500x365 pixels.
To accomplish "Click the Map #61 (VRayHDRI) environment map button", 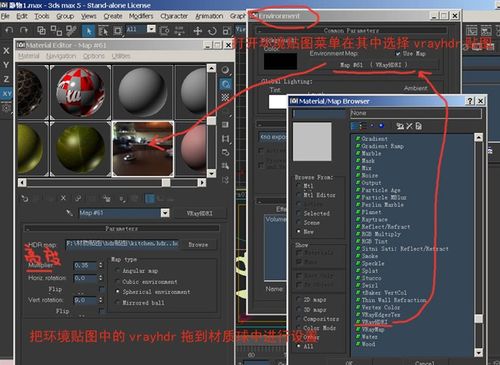I will point(374,65).
